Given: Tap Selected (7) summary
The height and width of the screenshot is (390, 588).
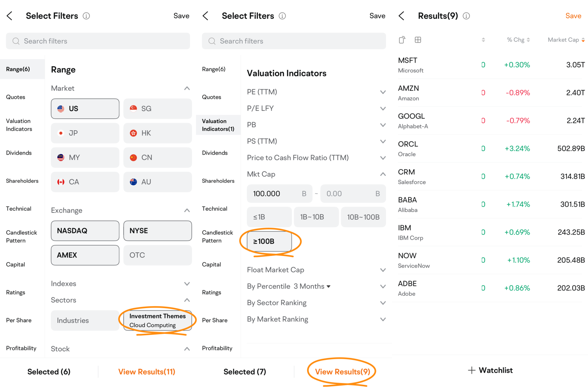Looking at the screenshot, I should point(245,372).
